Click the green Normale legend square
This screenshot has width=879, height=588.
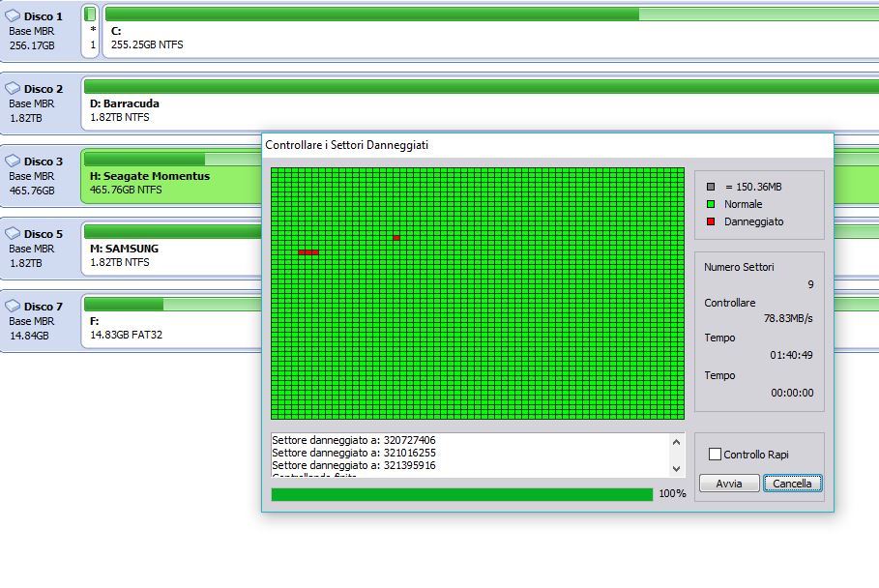[711, 204]
